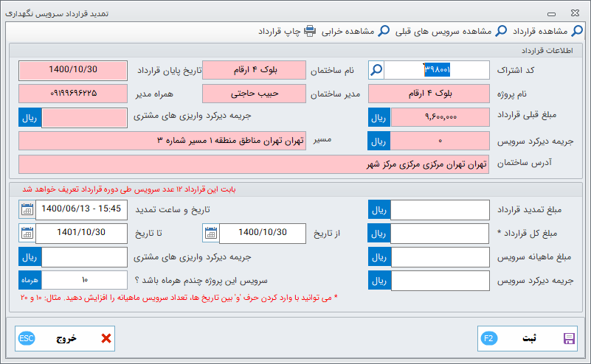
Task: Click the کد اشتراک input field
Action: [437, 70]
